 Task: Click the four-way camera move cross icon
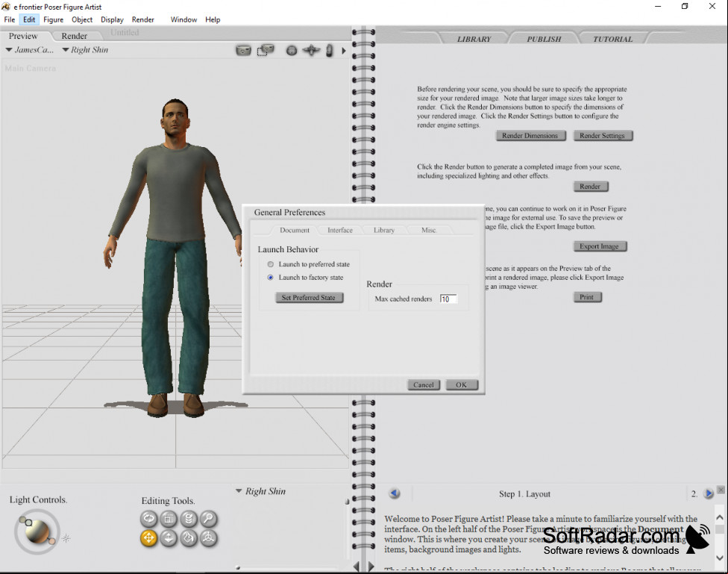311,50
